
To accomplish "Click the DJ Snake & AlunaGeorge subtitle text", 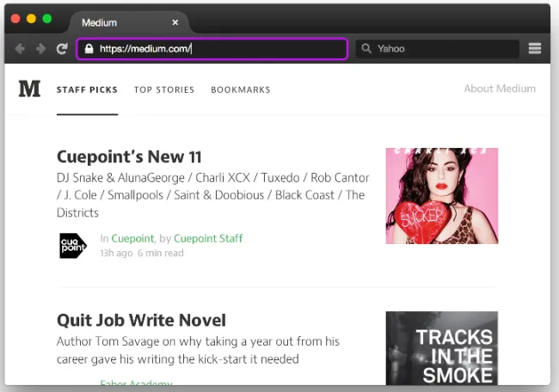I will [x=212, y=195].
